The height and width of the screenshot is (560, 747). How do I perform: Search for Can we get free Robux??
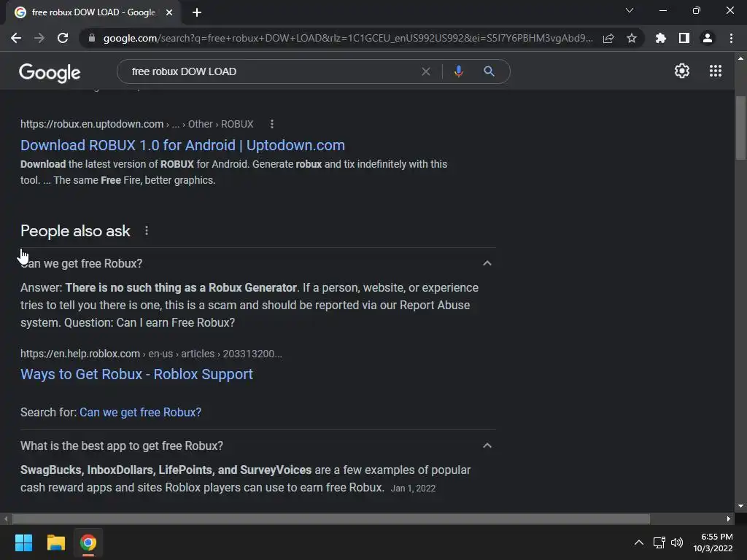pos(140,413)
